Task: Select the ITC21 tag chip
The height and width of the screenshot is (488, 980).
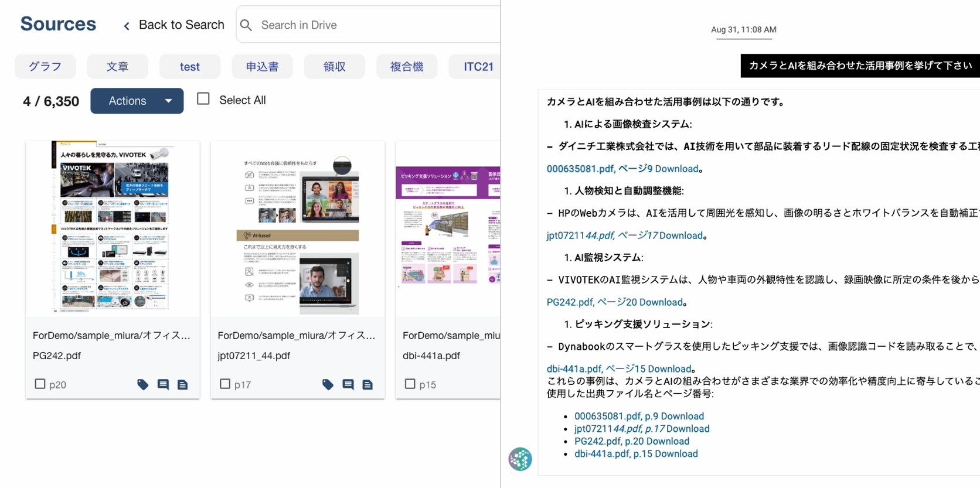Action: click(475, 67)
